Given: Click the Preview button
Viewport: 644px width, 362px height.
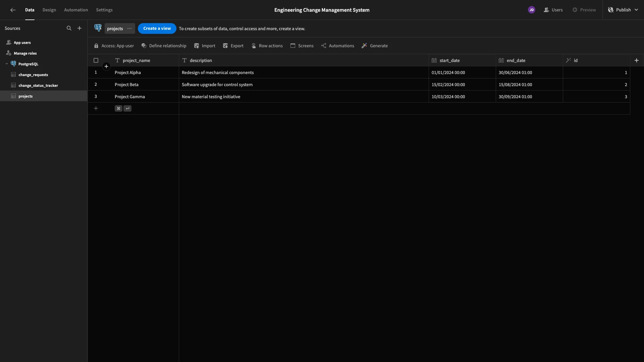Looking at the screenshot, I should pyautogui.click(x=584, y=10).
